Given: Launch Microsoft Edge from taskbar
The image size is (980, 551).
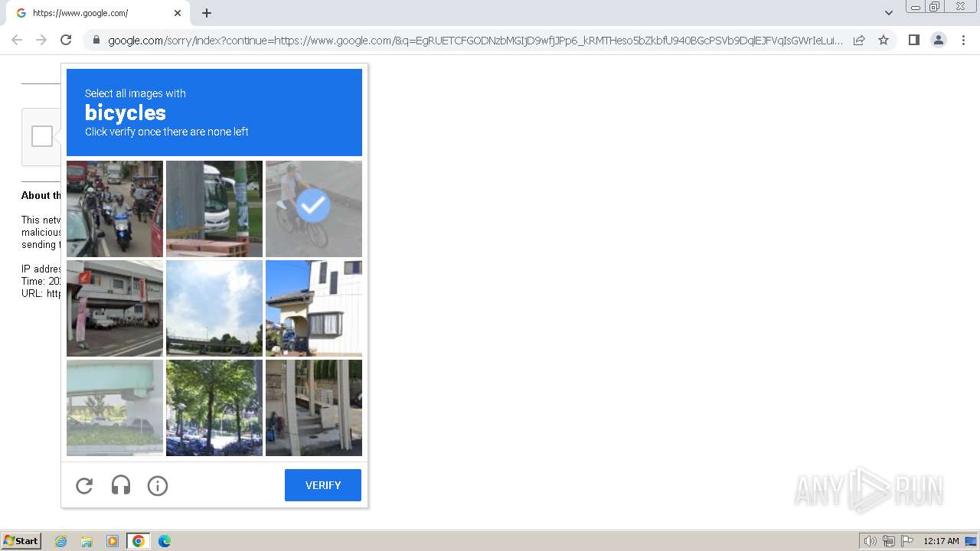Looking at the screenshot, I should pyautogui.click(x=164, y=541).
